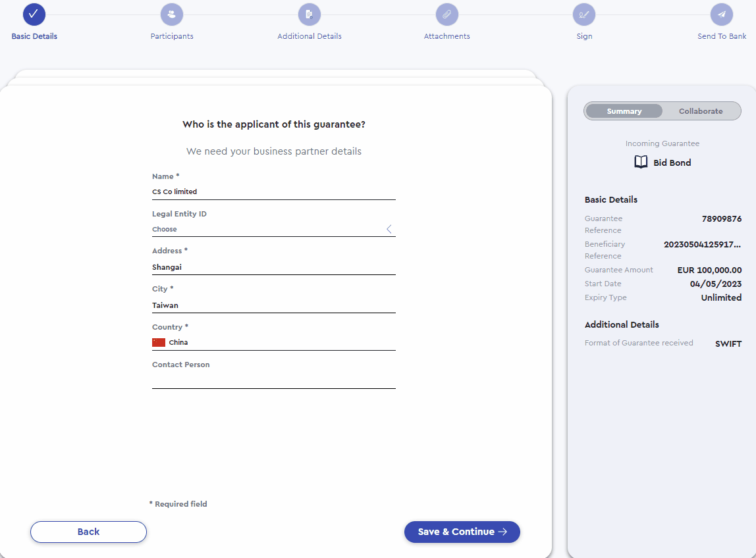Click the Send To Bank step icon
Image resolution: width=756 pixels, height=558 pixels.
click(x=721, y=14)
